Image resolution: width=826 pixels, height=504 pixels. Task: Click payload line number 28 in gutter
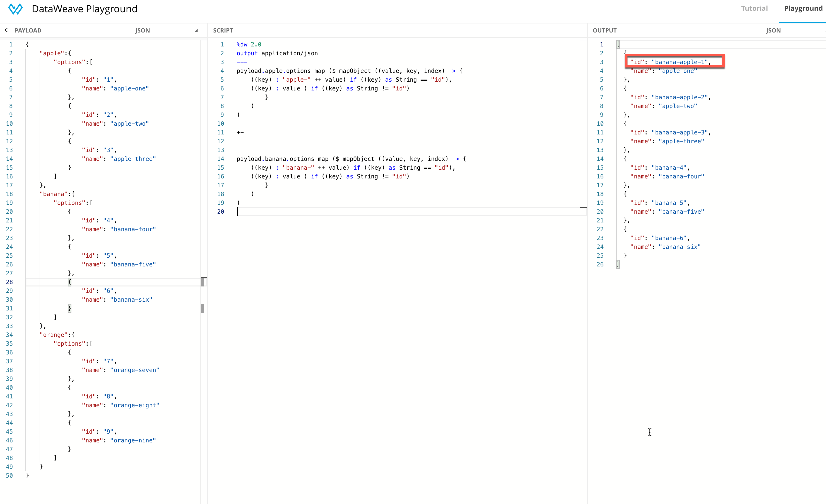9,282
